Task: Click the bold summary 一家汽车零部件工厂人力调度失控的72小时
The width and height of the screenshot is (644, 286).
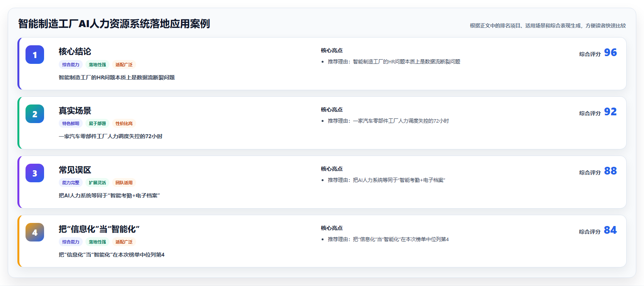Action: (x=111, y=136)
